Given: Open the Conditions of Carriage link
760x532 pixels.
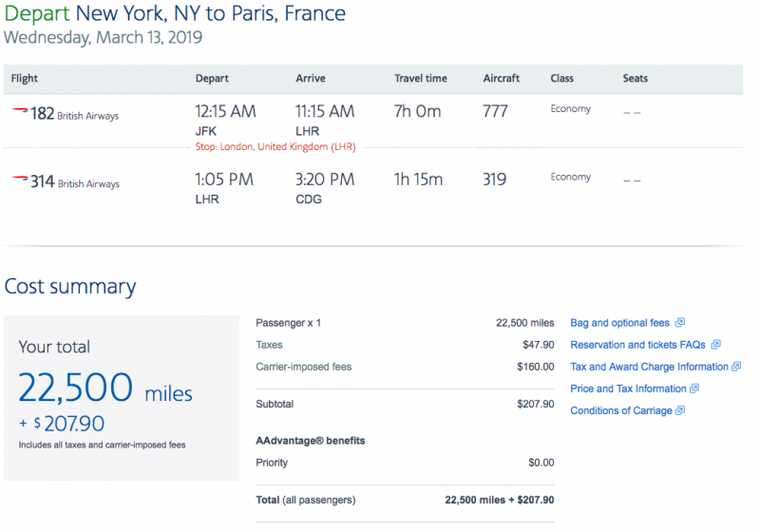Looking at the screenshot, I should pyautogui.click(x=621, y=410).
